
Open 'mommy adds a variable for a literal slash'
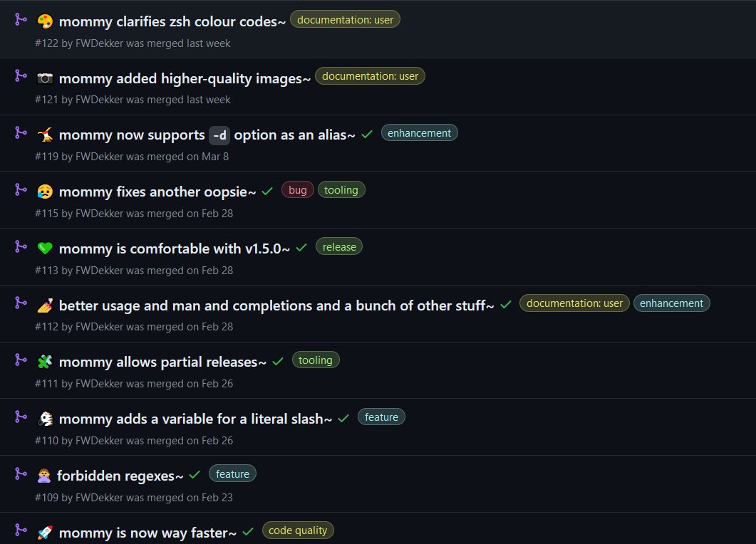tap(195, 419)
